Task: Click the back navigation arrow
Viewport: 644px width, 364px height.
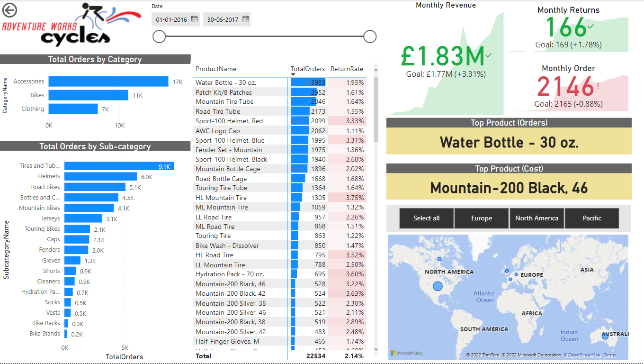Action: pyautogui.click(x=9, y=10)
